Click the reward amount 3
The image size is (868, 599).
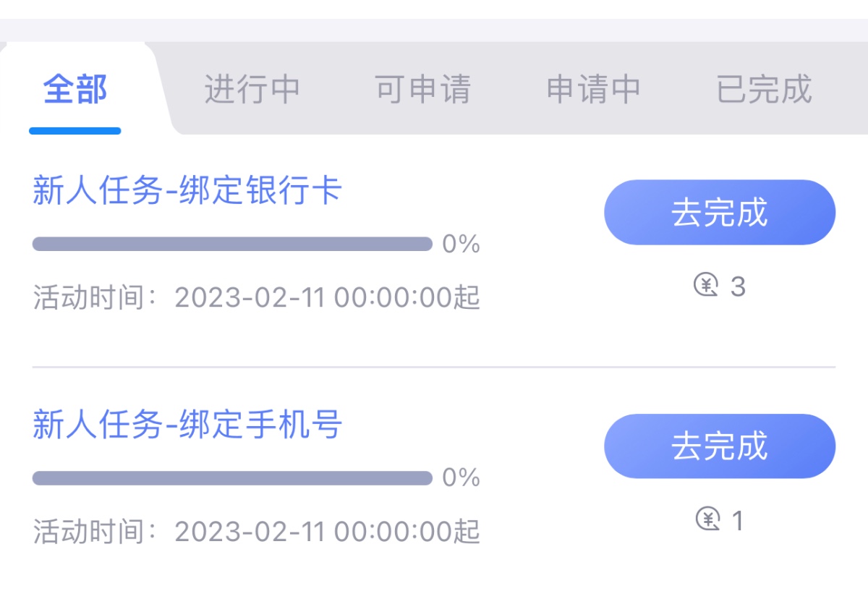point(738,286)
